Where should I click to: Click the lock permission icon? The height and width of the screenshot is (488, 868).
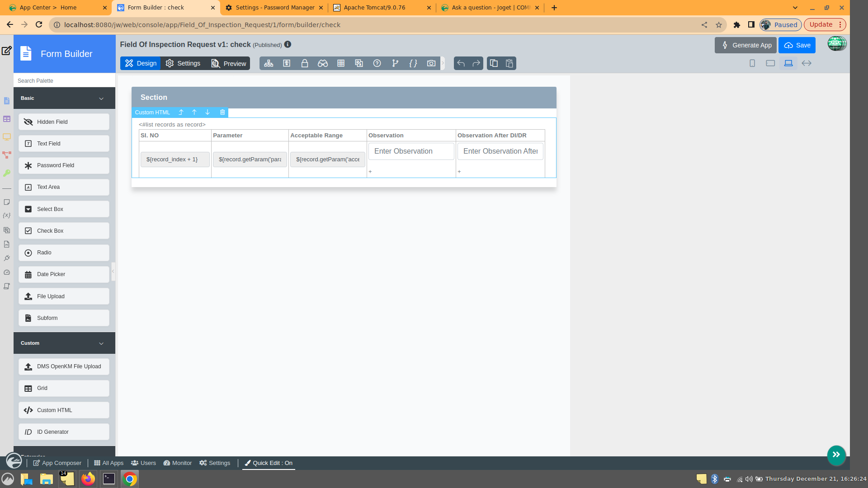[x=305, y=63]
